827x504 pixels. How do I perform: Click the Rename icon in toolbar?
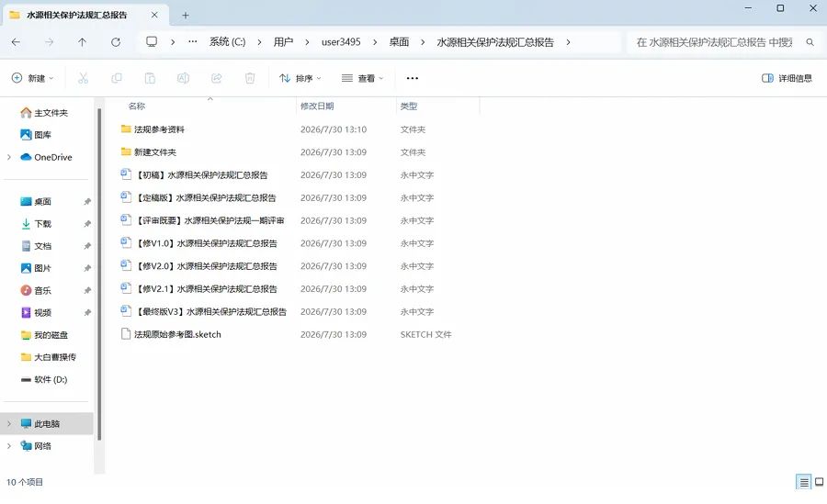tap(183, 78)
